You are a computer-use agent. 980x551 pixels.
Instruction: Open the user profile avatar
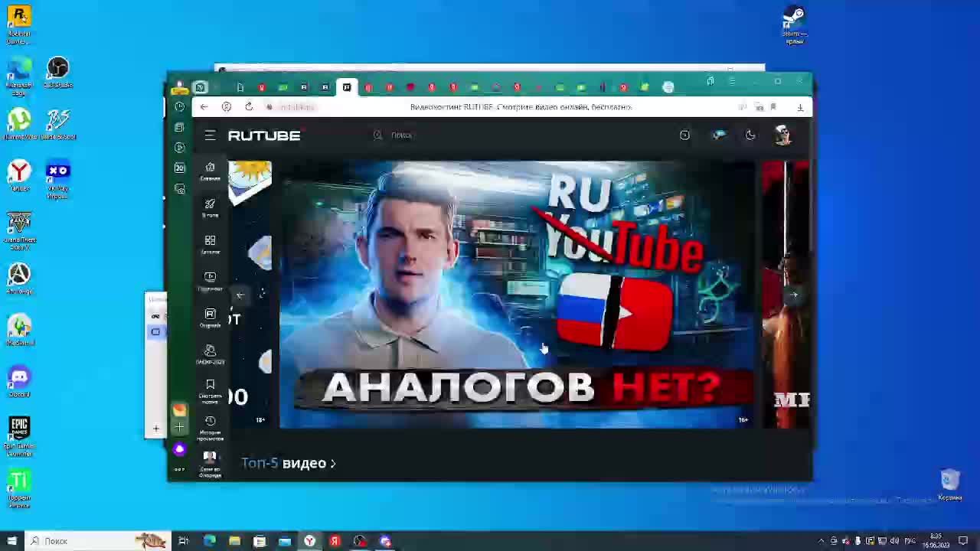click(x=782, y=135)
